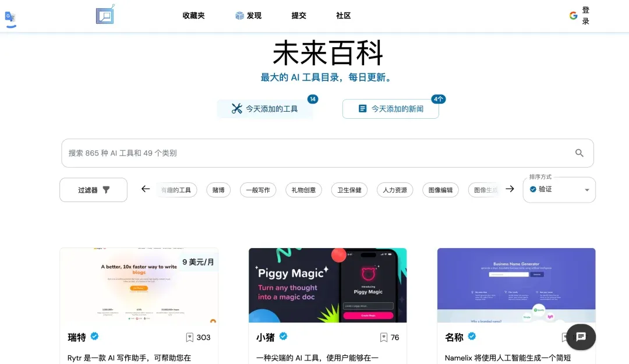Select the 图像编辑 category chip
Viewport: 629px width, 364px height.
coord(440,190)
